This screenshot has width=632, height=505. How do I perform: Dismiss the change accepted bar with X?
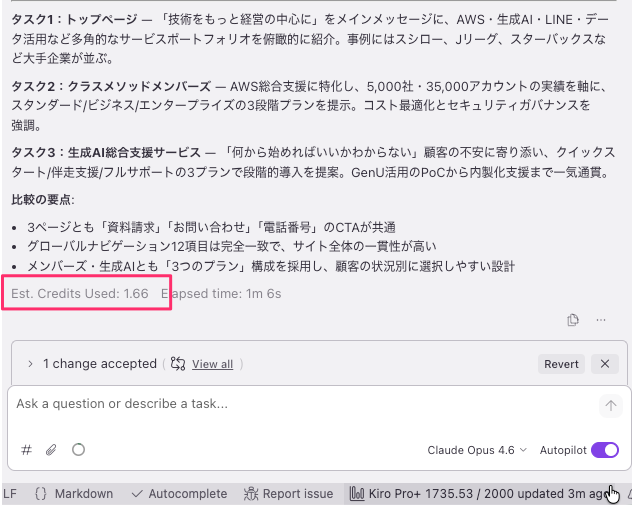click(604, 364)
